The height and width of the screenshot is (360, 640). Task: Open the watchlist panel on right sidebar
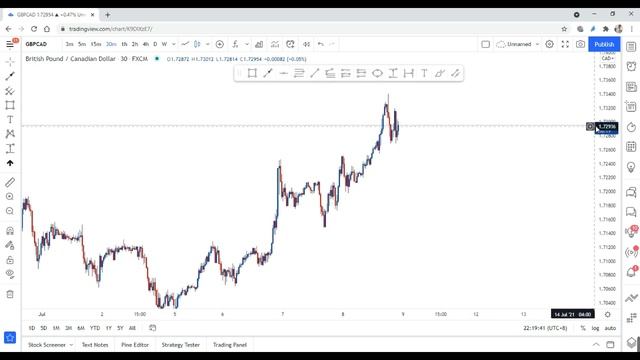pyautogui.click(x=631, y=46)
